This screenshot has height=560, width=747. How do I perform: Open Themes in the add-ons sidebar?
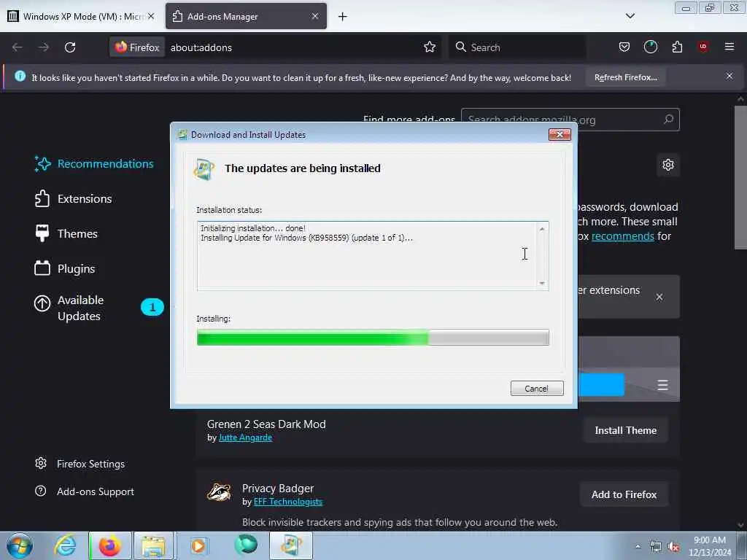tap(66, 234)
